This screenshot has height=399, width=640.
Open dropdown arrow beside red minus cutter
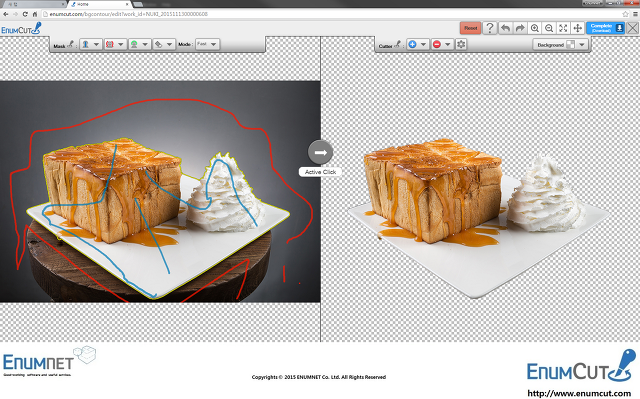point(448,44)
